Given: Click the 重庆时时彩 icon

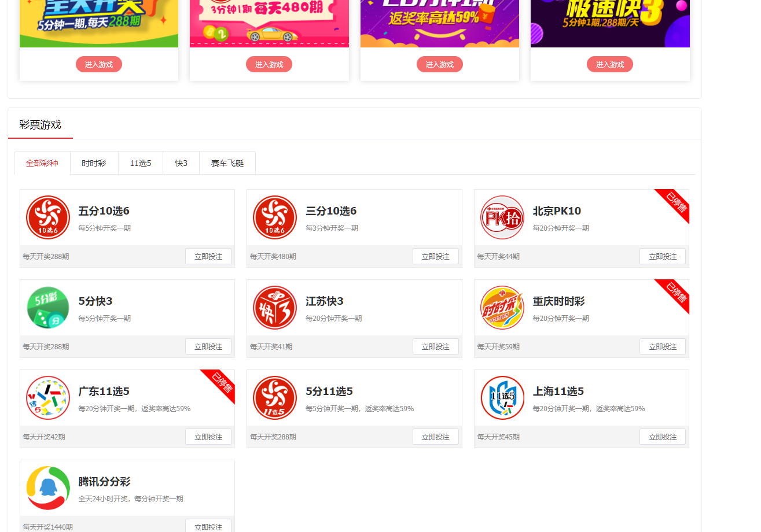Looking at the screenshot, I should (x=502, y=307).
